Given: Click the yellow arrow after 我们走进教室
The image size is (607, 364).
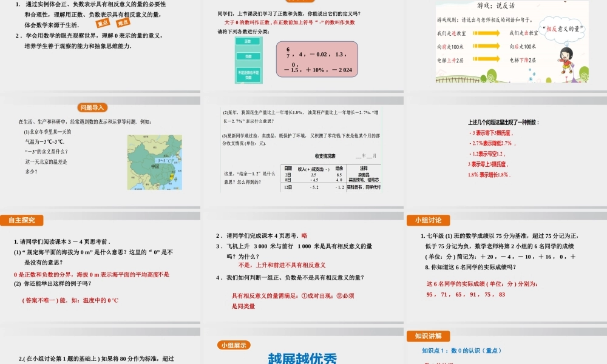Looking at the screenshot, I should [486, 33].
